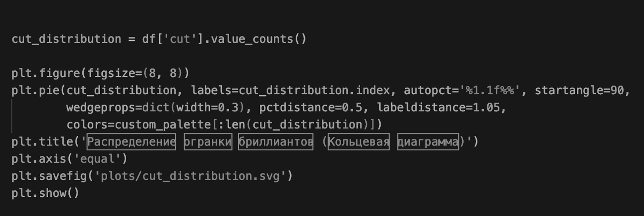Click the custom_palette variable name
This screenshot has height=216, width=644.
163,125
